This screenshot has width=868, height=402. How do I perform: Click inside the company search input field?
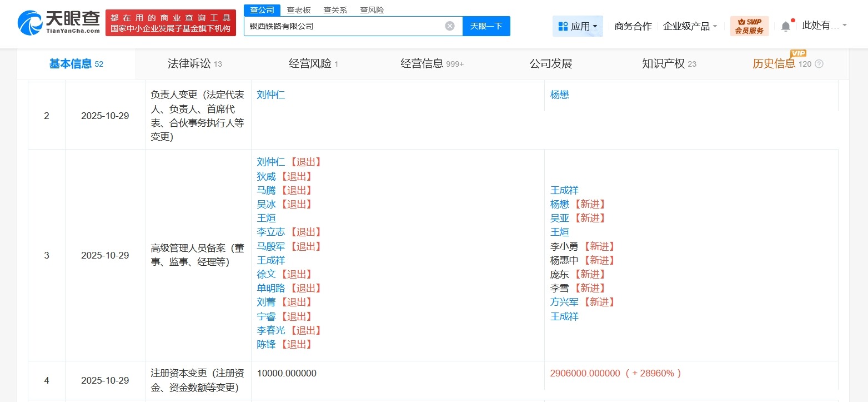[x=344, y=26]
